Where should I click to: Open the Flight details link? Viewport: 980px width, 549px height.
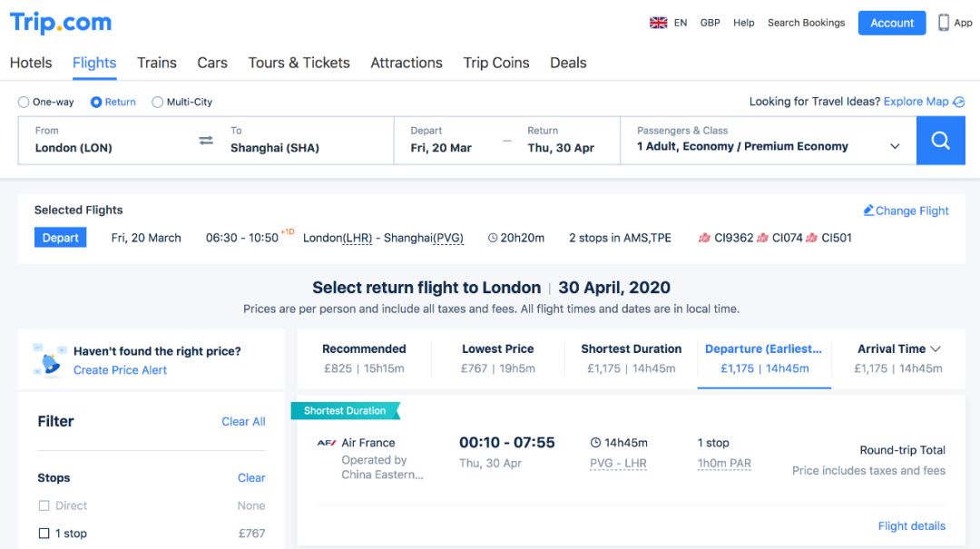pos(911,526)
